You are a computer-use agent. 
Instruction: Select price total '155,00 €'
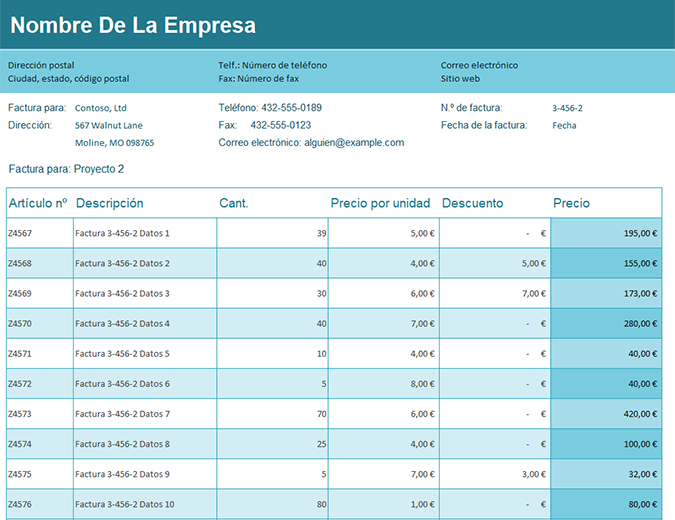click(x=641, y=263)
